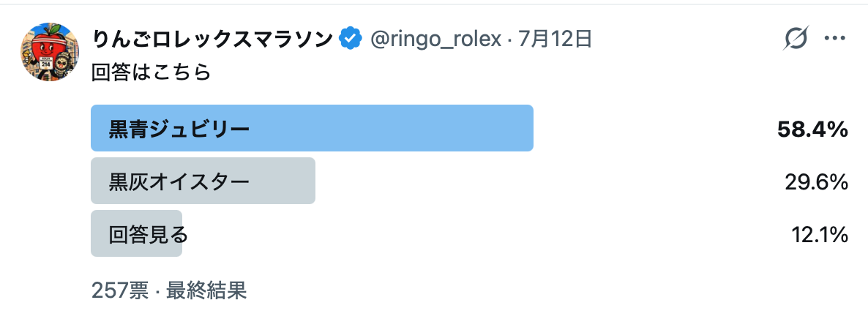868x319 pixels.
Task: Click the dot separator before 最終結果
Action: tap(157, 290)
